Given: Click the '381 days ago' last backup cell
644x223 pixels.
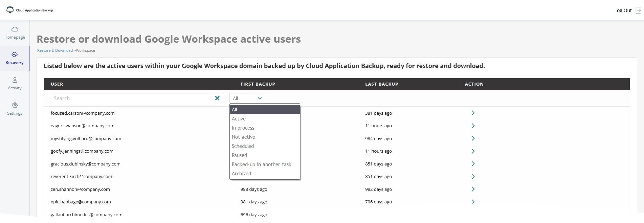Looking at the screenshot, I should pyautogui.click(x=379, y=113).
